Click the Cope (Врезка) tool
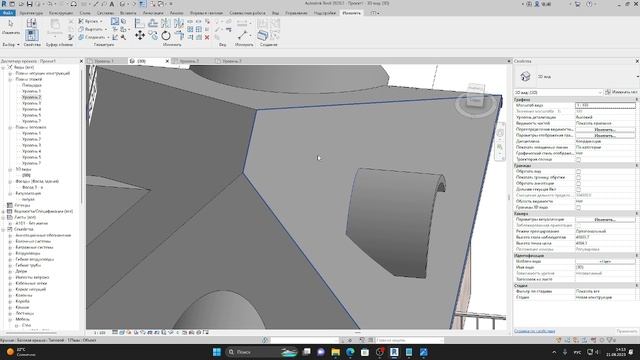 (89, 21)
